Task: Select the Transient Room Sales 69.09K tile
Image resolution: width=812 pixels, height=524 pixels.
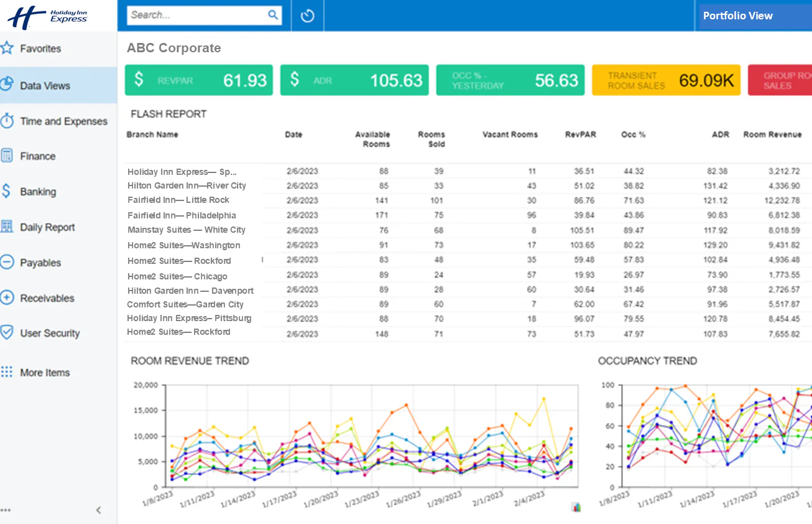Action: pos(666,80)
